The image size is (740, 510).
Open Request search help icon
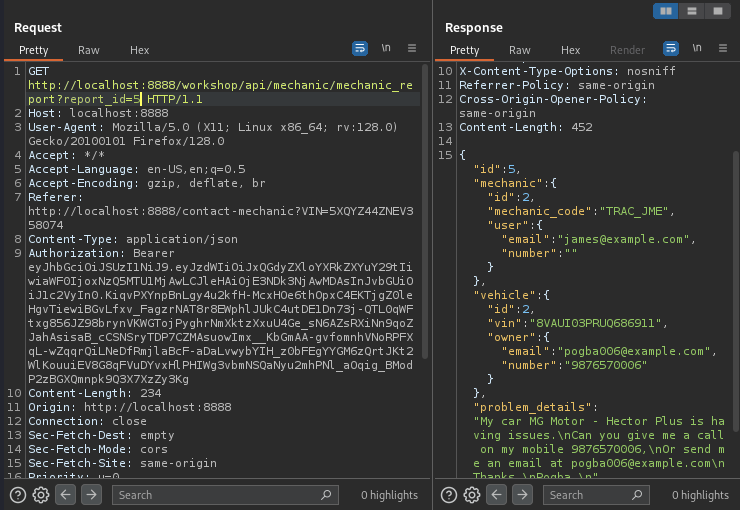18,495
